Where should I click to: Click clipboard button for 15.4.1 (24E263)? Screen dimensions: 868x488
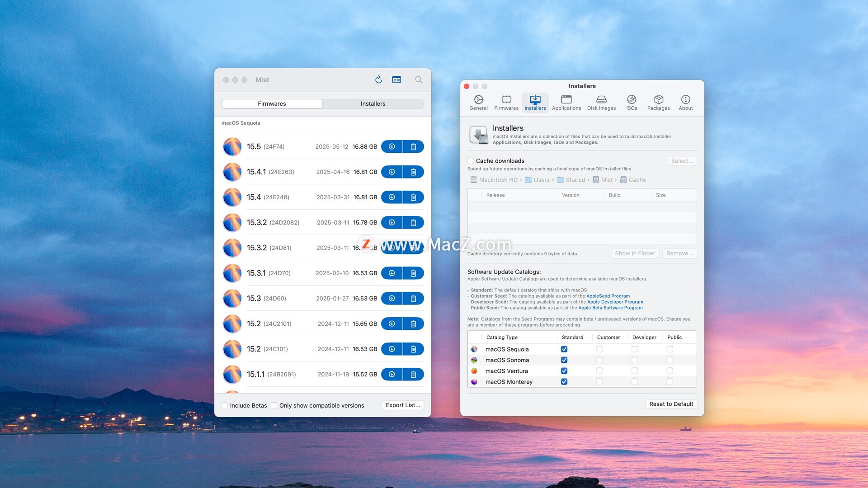coord(413,172)
